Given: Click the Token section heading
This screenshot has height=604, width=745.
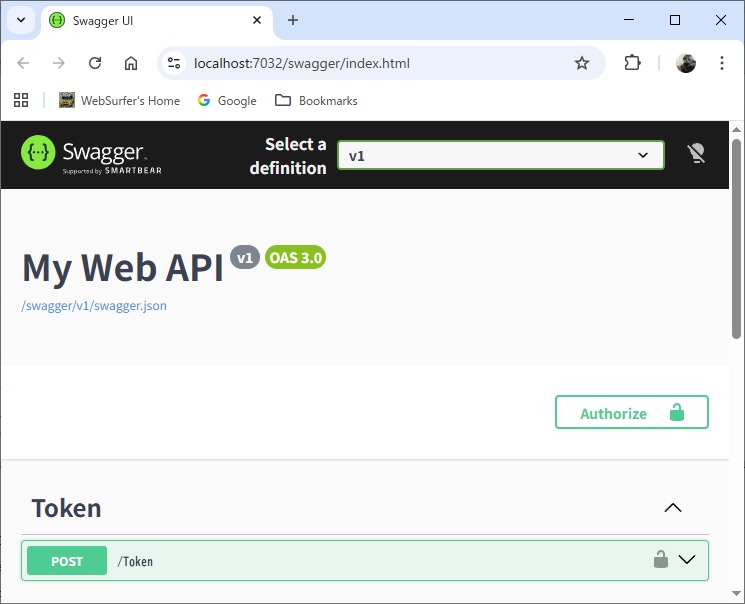Looking at the screenshot, I should point(67,508).
